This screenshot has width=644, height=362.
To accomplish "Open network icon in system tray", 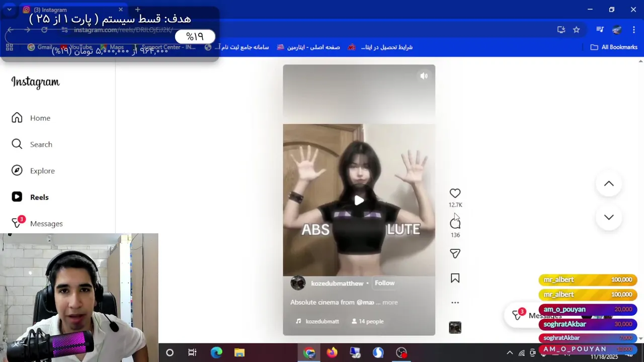I will pos(522,352).
